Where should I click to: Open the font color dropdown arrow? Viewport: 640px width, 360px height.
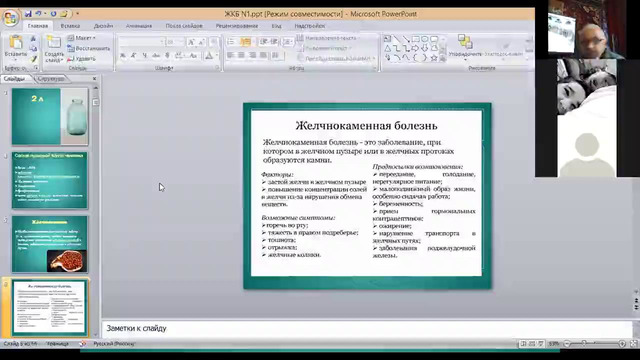[216, 56]
